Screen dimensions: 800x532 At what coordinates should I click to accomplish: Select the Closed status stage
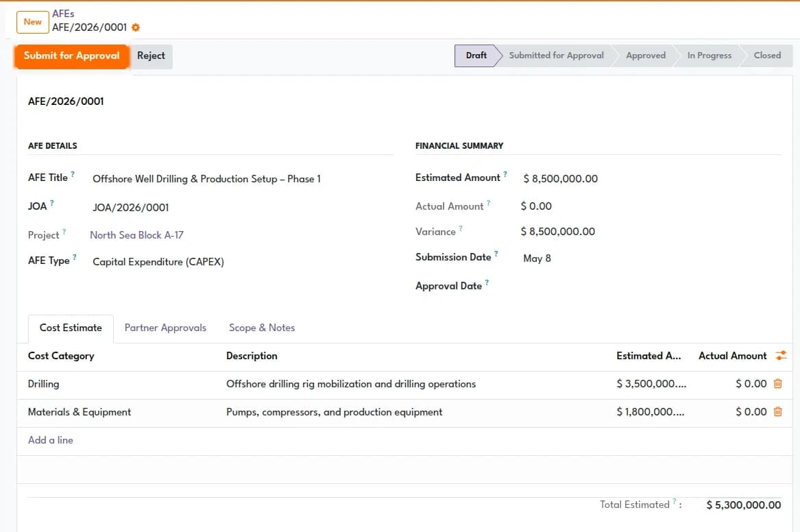pyautogui.click(x=767, y=56)
